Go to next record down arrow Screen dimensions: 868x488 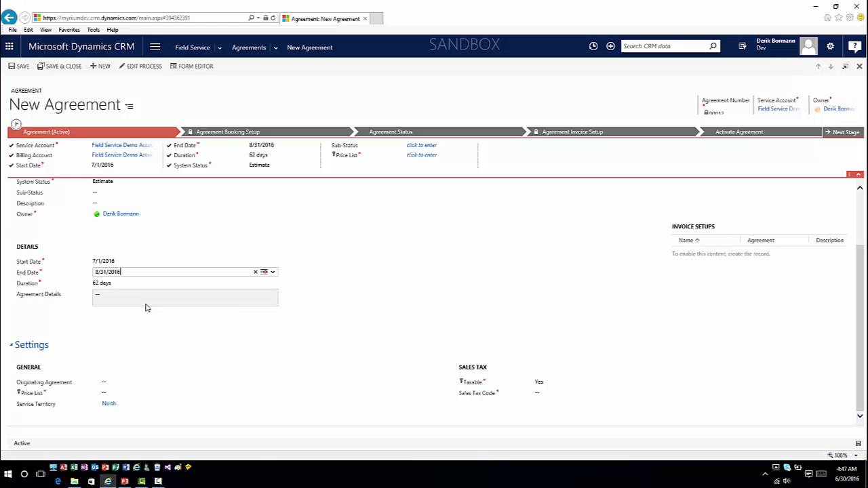831,66
